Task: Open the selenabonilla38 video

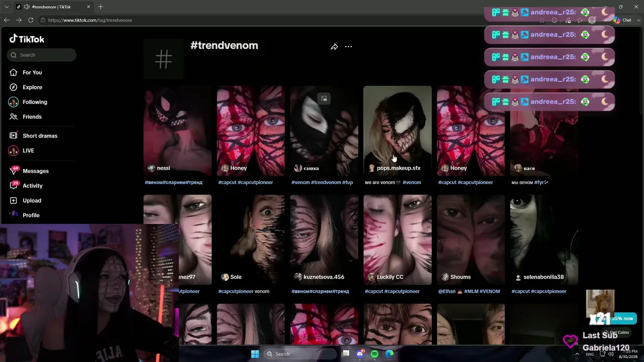Action: click(544, 240)
